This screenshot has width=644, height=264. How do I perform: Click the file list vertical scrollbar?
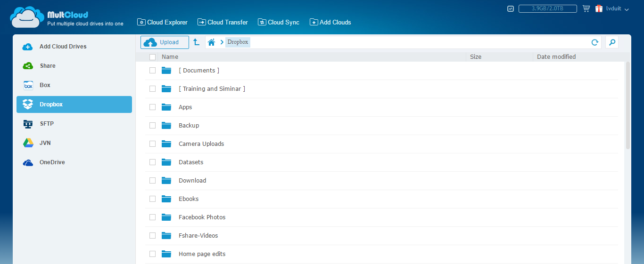(x=627, y=105)
